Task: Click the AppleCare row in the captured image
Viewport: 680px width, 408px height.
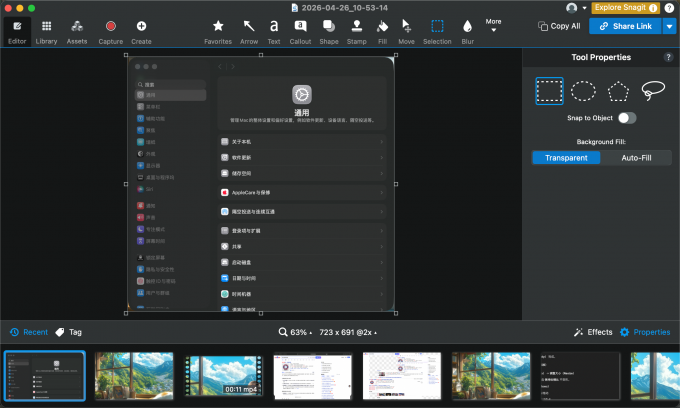Action: coord(302,193)
